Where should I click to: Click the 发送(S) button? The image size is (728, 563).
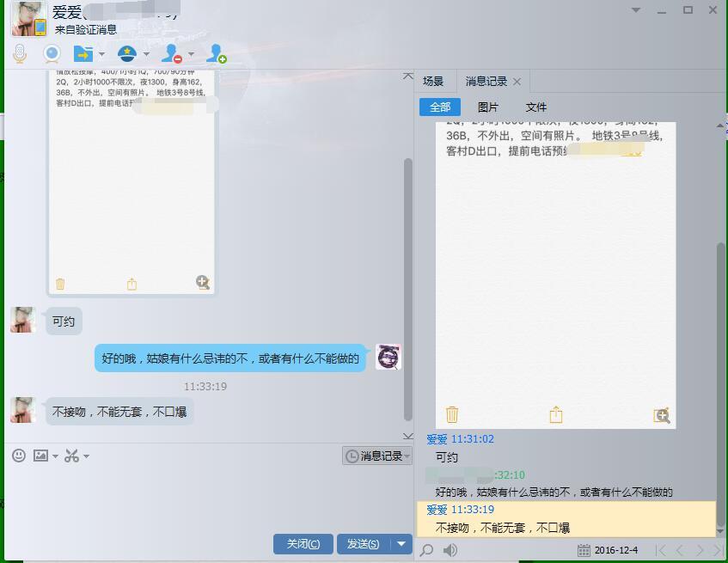[x=363, y=544]
